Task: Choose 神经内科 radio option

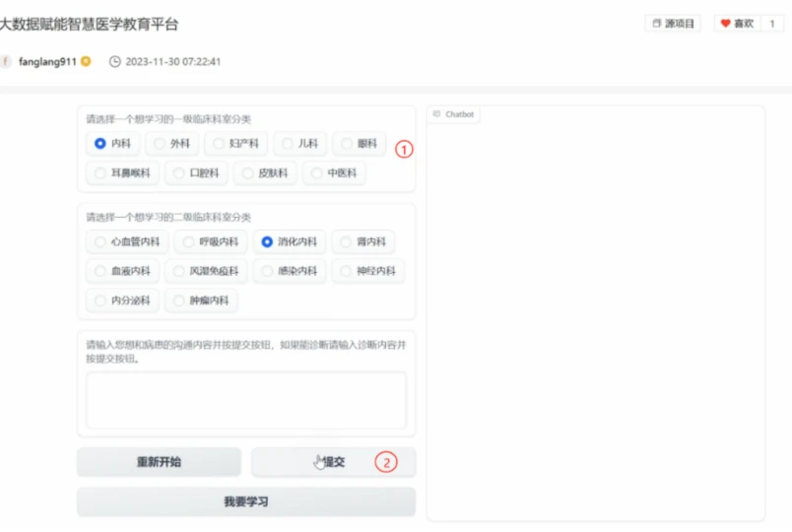Action: click(368, 271)
